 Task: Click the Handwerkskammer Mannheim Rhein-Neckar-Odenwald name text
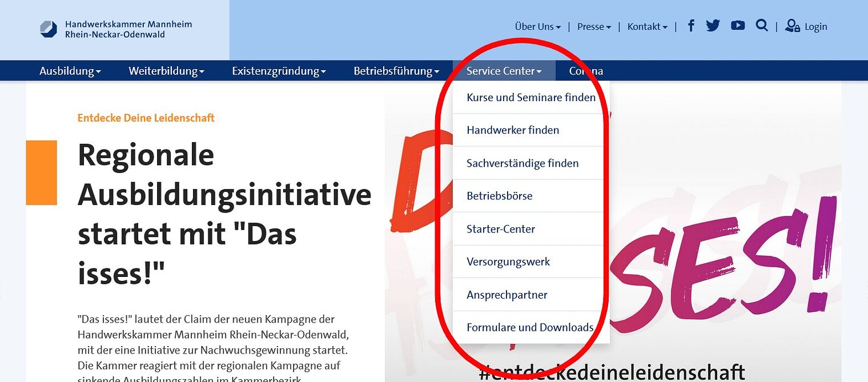tap(128, 29)
